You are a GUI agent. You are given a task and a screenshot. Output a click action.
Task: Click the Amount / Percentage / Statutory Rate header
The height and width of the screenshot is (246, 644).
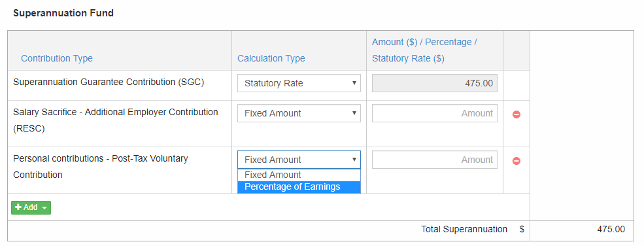point(424,50)
